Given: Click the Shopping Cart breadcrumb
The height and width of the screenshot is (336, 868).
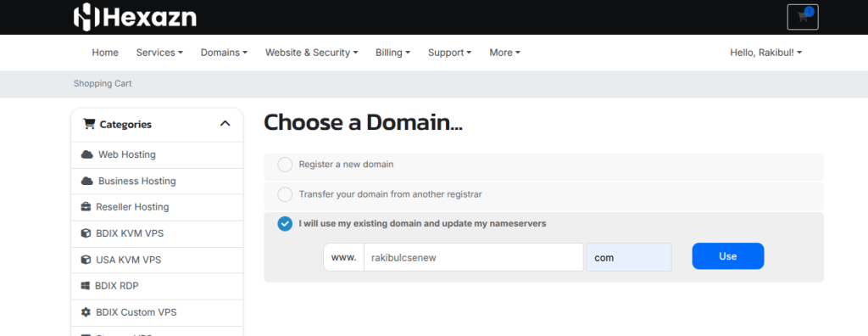Looking at the screenshot, I should 103,84.
